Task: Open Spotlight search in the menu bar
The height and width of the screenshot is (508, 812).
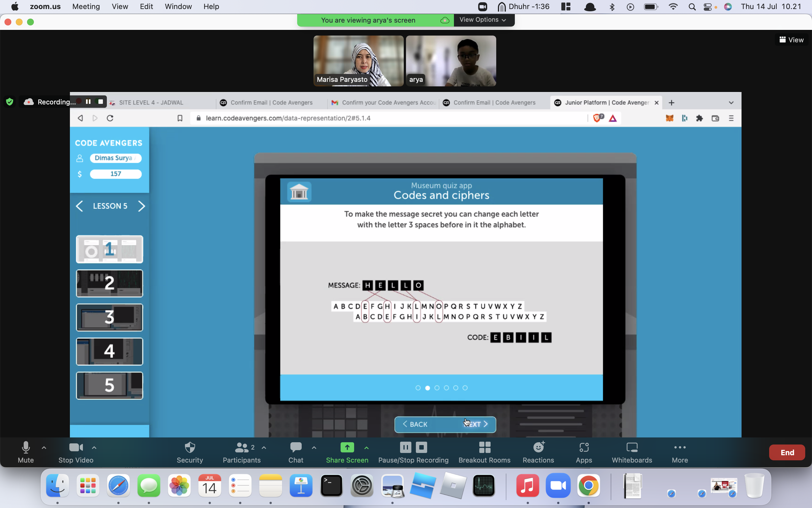Action: tap(692, 7)
